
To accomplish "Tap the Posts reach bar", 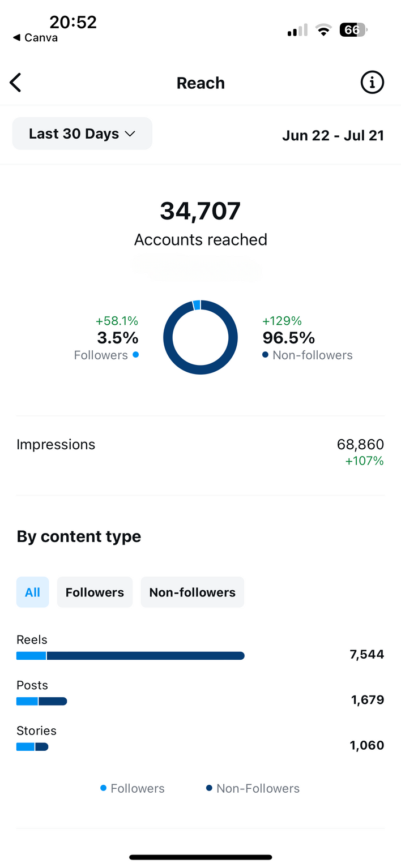I will click(42, 702).
